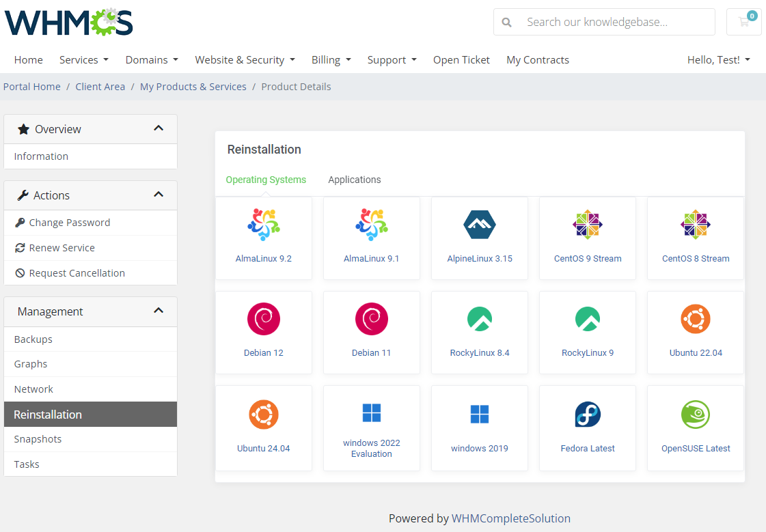
Task: Click the Fedora Latest label text
Action: point(588,449)
